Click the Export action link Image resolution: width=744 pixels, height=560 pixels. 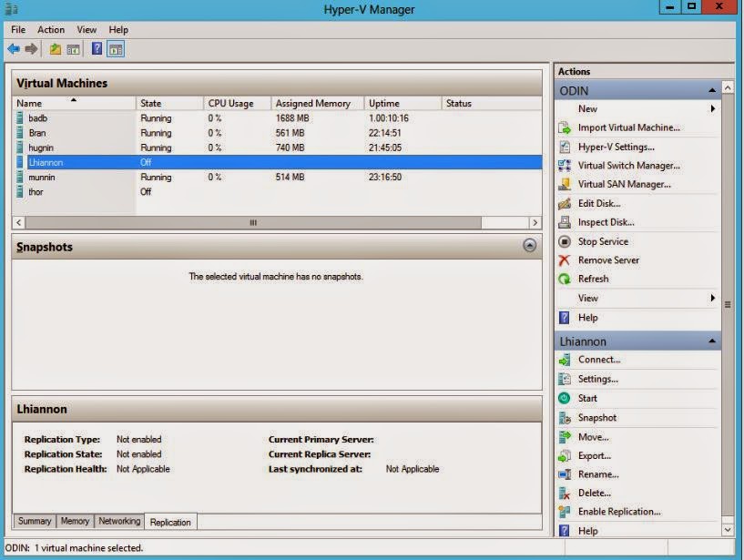tap(594, 455)
